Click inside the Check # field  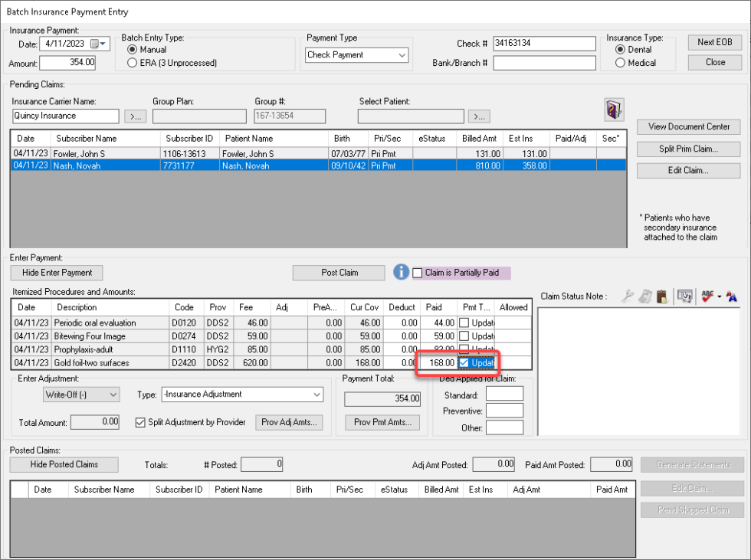[543, 43]
